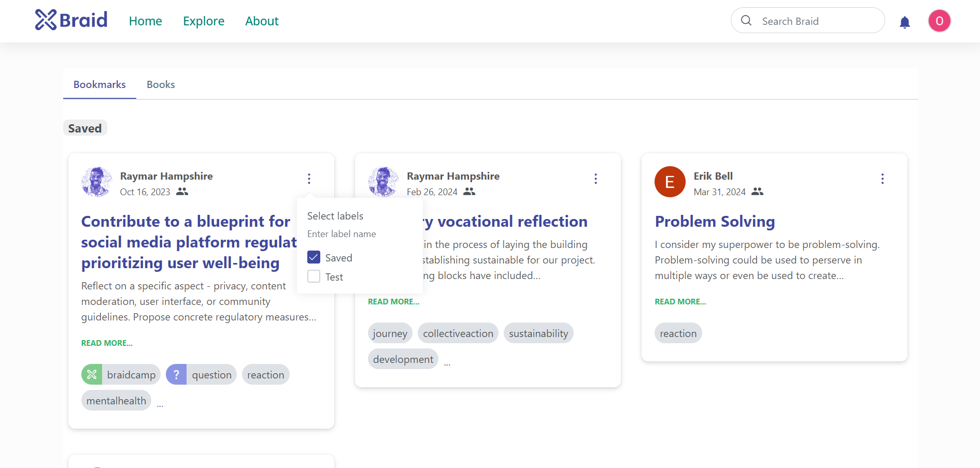The width and height of the screenshot is (980, 468).
Task: Click Raymar Hampshire's avatar on first card
Action: pyautogui.click(x=96, y=182)
